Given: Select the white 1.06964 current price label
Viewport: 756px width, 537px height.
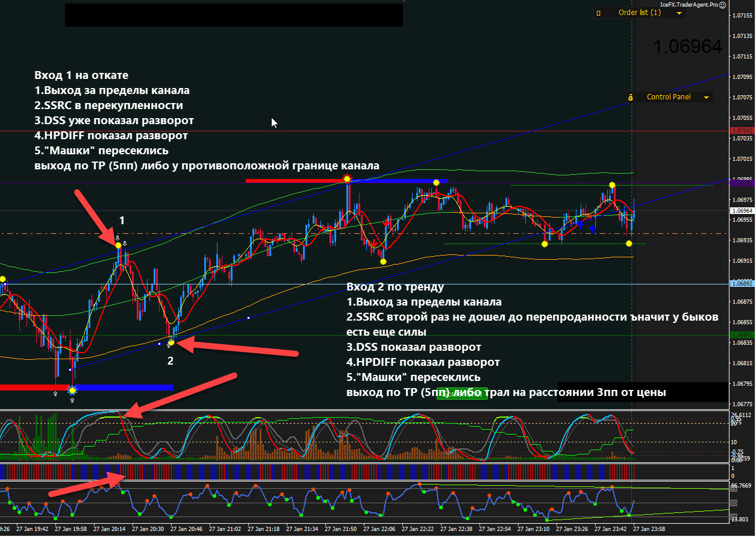Looking at the screenshot, I should click(x=741, y=211).
